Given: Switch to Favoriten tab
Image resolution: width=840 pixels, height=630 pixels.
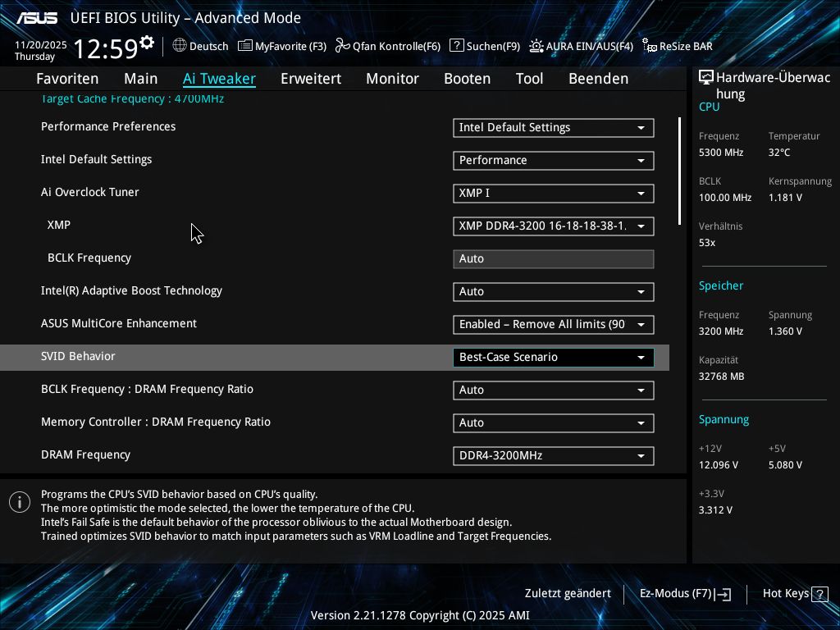Looking at the screenshot, I should (67, 79).
